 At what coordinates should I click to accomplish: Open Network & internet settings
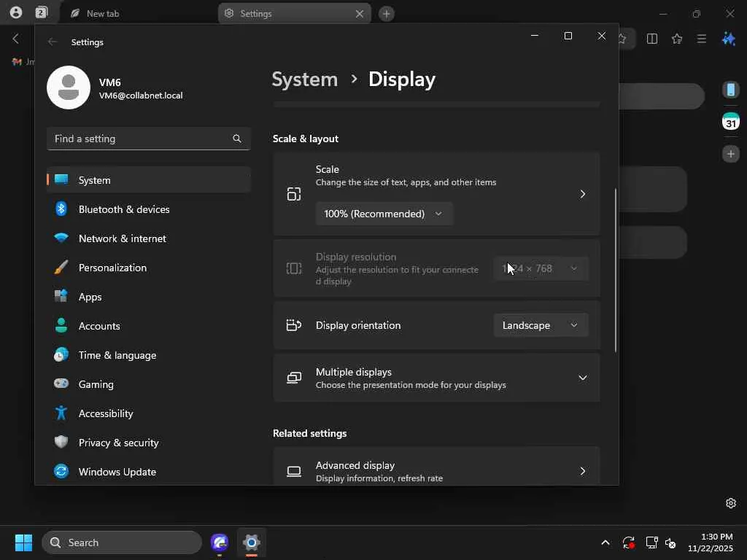122,238
